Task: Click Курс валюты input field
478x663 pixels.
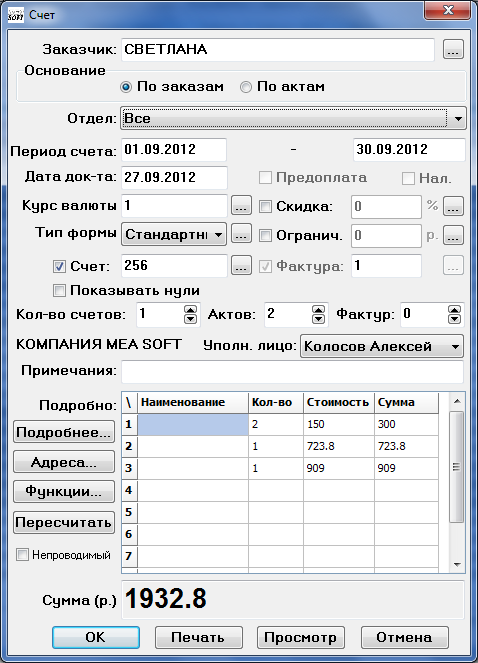Action: point(174,206)
